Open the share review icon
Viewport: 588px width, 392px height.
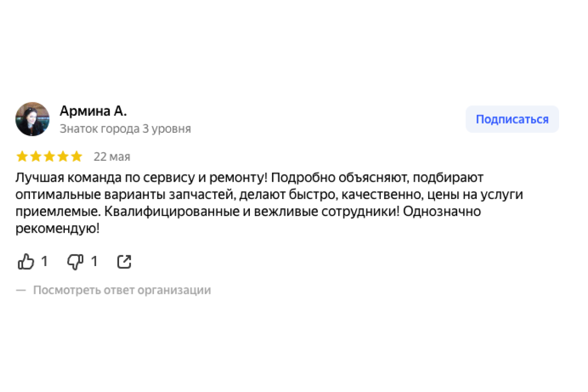[124, 262]
